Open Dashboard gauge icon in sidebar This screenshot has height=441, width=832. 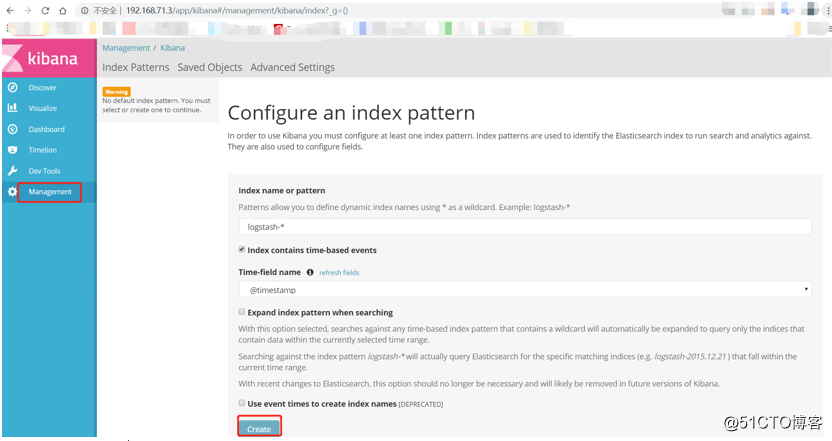click(x=13, y=129)
